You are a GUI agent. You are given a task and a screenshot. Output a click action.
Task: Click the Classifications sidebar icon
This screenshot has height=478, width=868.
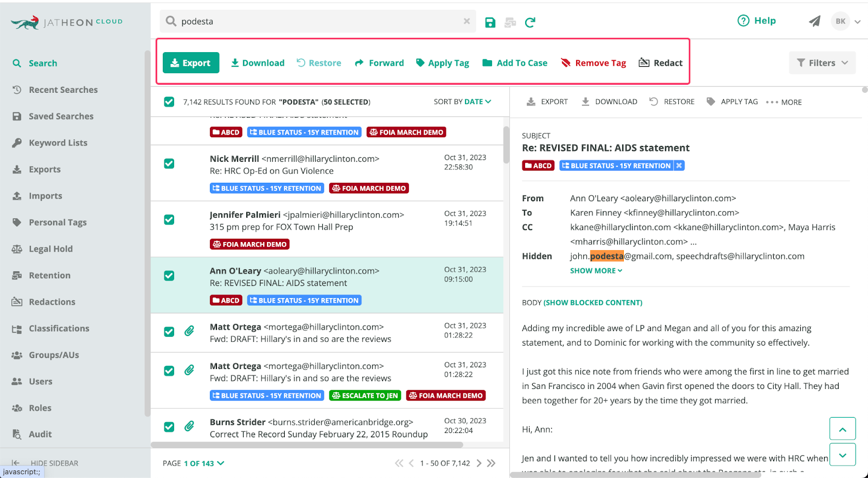[17, 329]
